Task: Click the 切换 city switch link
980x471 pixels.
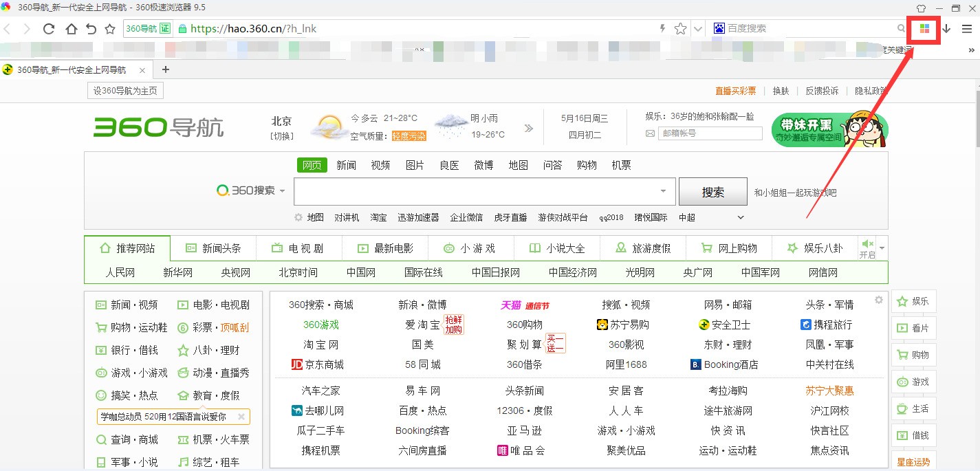Action: coord(281,136)
